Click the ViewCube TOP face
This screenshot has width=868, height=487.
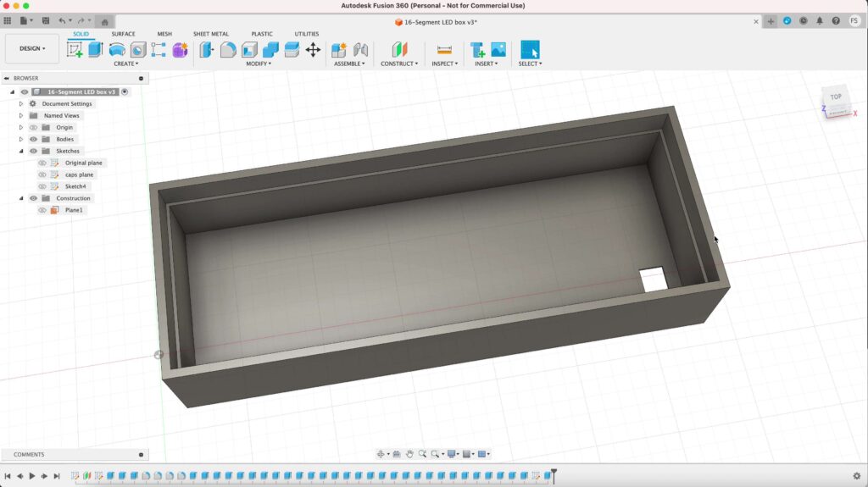point(836,97)
